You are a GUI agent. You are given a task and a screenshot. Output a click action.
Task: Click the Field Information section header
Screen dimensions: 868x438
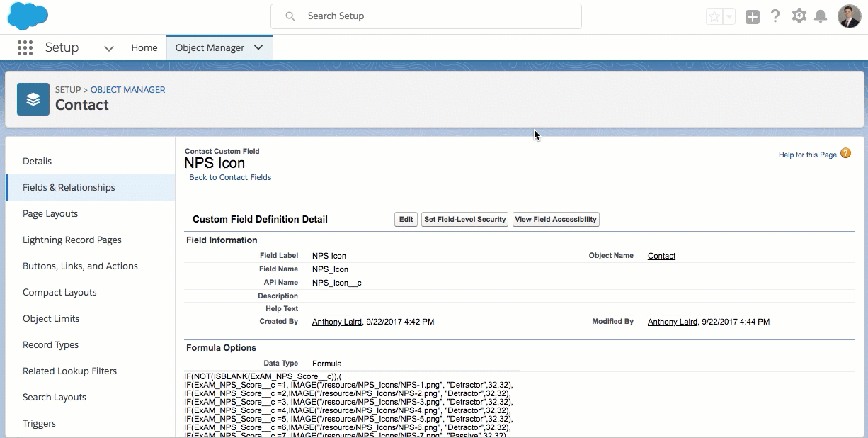[x=222, y=240]
